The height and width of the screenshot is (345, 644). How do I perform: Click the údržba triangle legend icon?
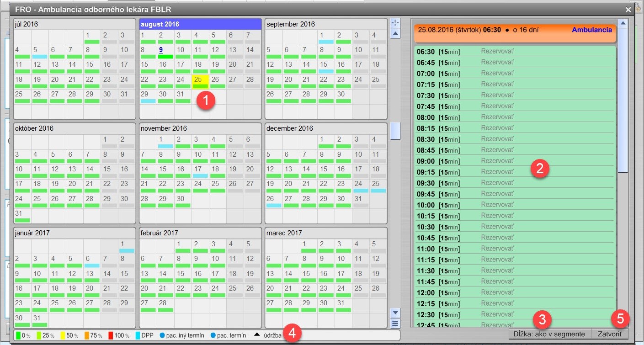(256, 334)
